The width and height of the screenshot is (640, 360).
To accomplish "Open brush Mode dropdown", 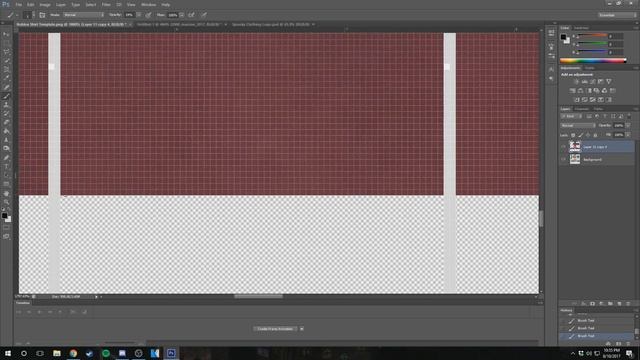I will (x=83, y=15).
